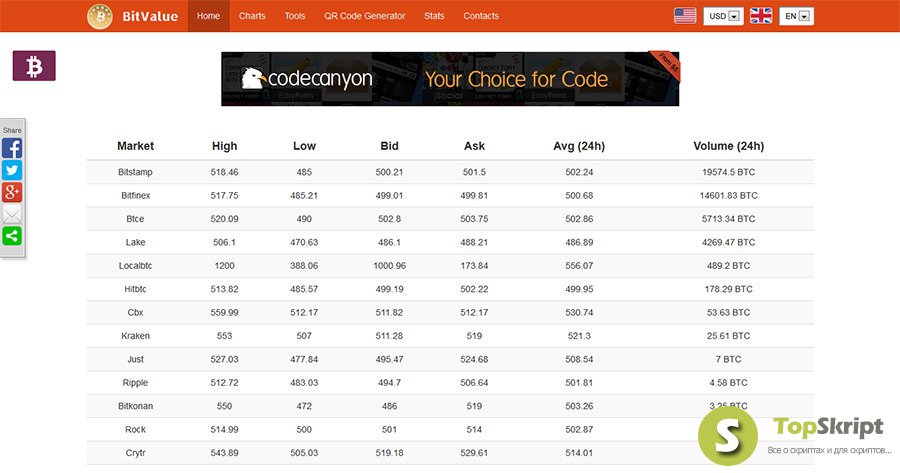
Task: Click Bitstamp high value 518.46
Action: click(x=224, y=172)
